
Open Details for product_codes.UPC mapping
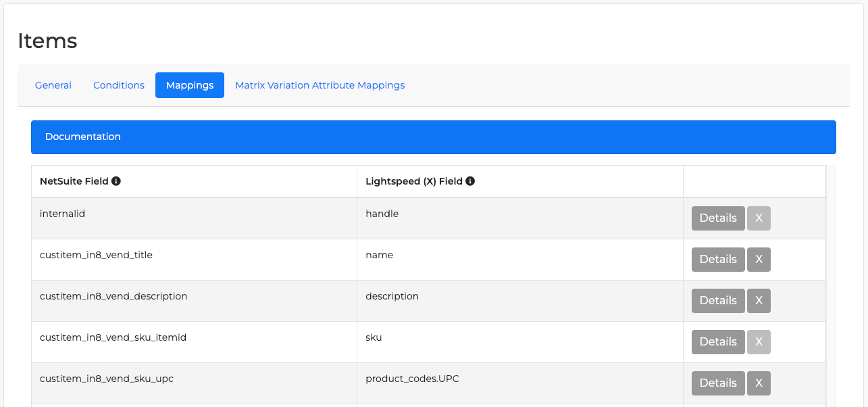point(717,383)
